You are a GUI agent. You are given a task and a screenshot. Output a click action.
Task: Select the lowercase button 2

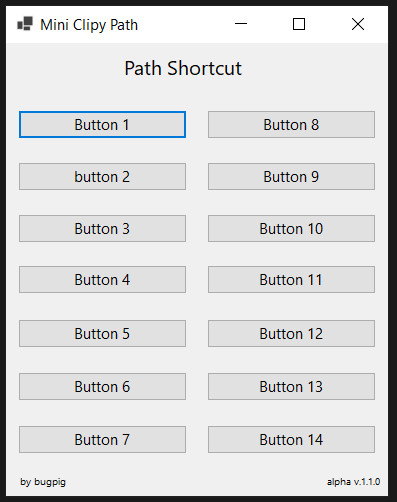(x=102, y=177)
